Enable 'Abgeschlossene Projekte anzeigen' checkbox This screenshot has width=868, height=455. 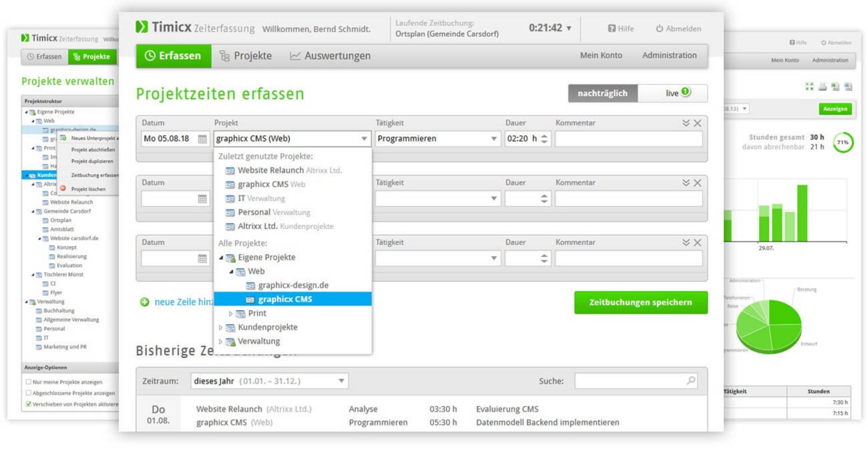tap(28, 393)
